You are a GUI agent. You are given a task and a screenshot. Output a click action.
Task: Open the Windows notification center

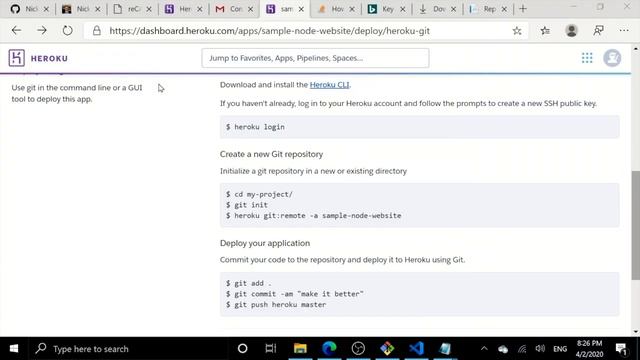(x=621, y=349)
